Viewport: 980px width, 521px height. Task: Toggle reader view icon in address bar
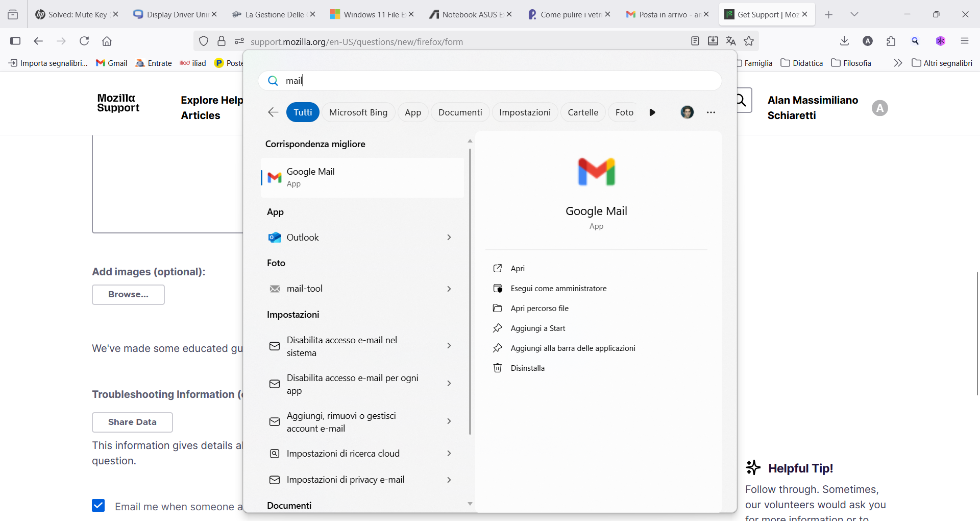pyautogui.click(x=695, y=41)
